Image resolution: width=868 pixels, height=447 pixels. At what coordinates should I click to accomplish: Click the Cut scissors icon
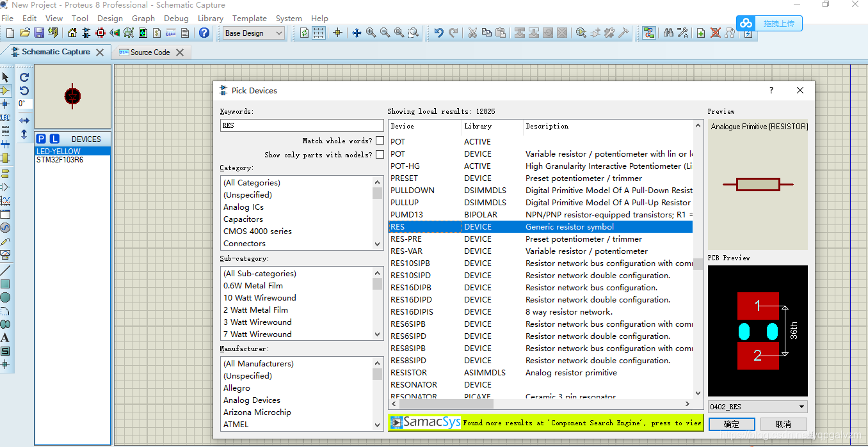pos(472,33)
